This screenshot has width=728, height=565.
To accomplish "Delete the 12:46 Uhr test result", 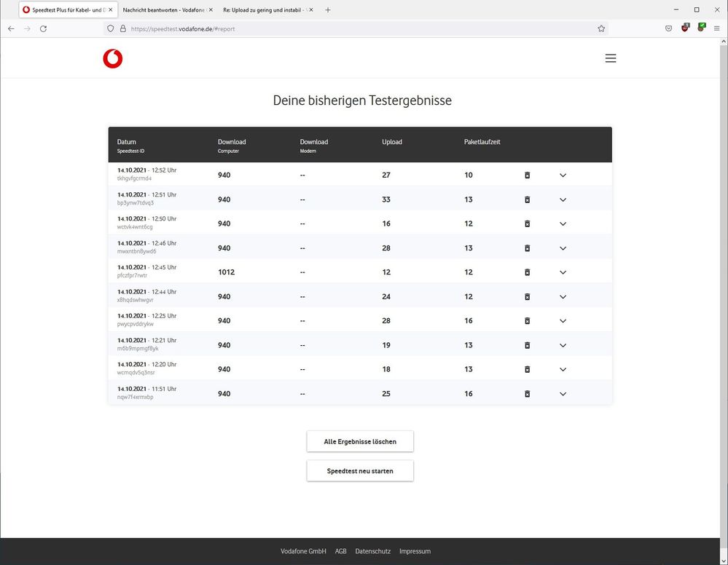I will tap(527, 248).
